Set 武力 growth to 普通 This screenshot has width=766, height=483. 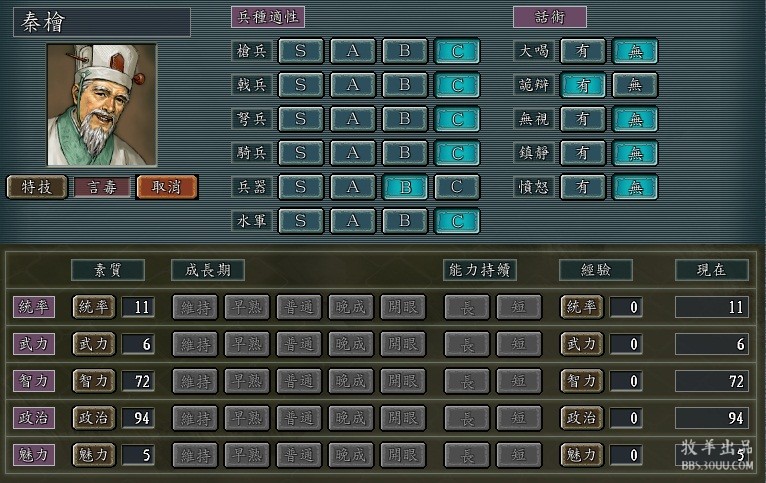(x=299, y=344)
